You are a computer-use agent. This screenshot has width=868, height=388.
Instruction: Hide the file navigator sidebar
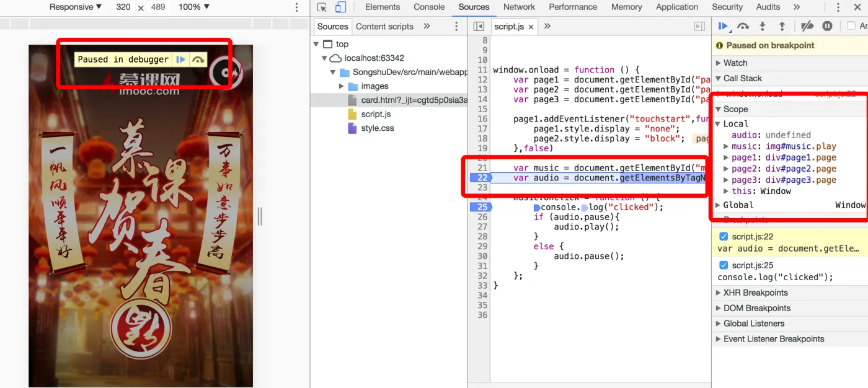(479, 26)
